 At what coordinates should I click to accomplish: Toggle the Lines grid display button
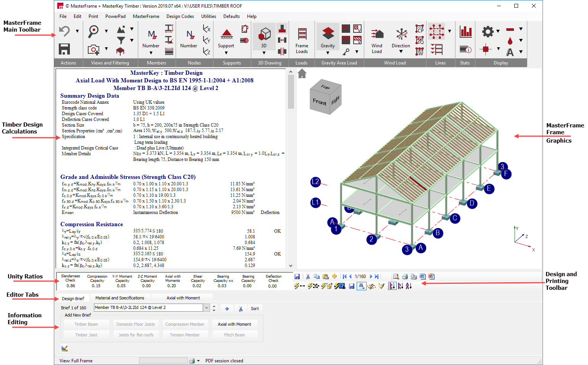click(436, 32)
